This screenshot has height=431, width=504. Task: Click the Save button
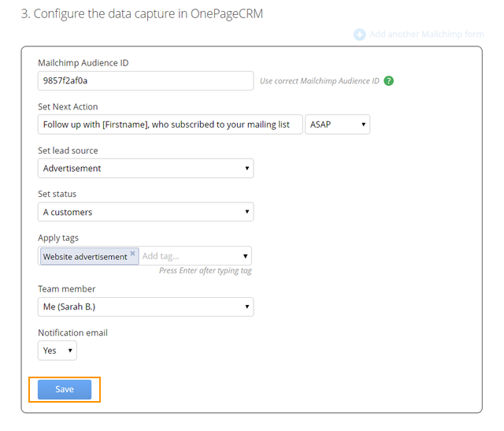coord(65,389)
